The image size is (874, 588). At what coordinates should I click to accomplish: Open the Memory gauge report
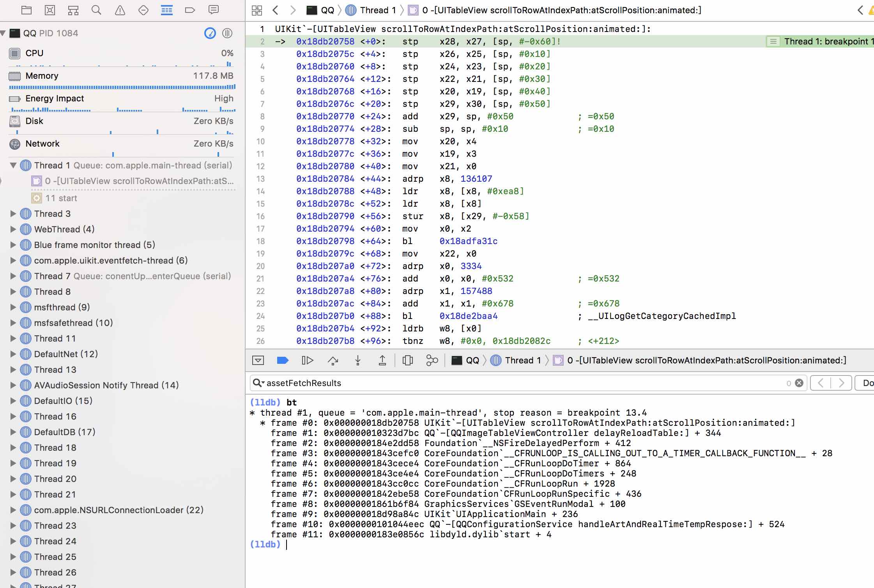(42, 76)
